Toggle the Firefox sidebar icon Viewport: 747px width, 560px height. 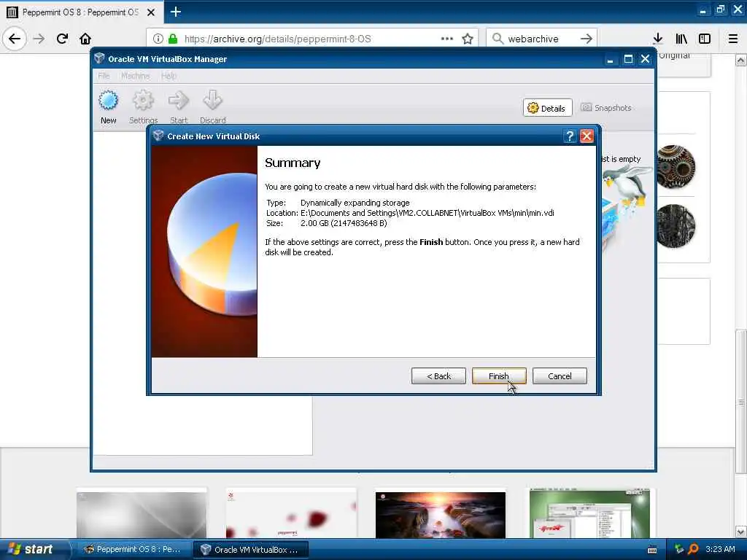[705, 39]
